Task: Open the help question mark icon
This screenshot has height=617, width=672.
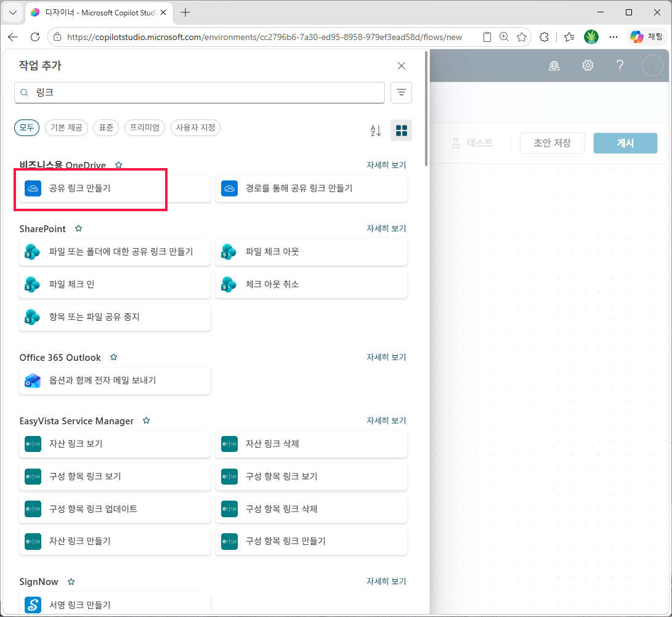Action: pyautogui.click(x=620, y=65)
